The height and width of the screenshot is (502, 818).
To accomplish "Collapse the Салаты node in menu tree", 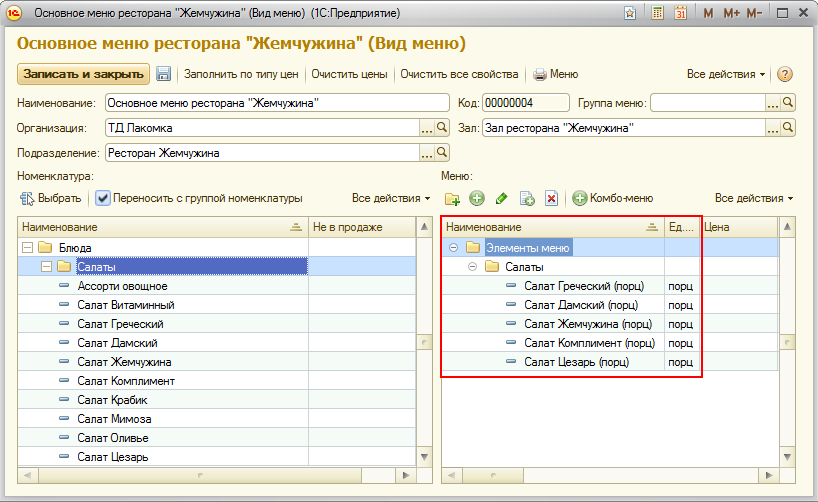I will [472, 267].
